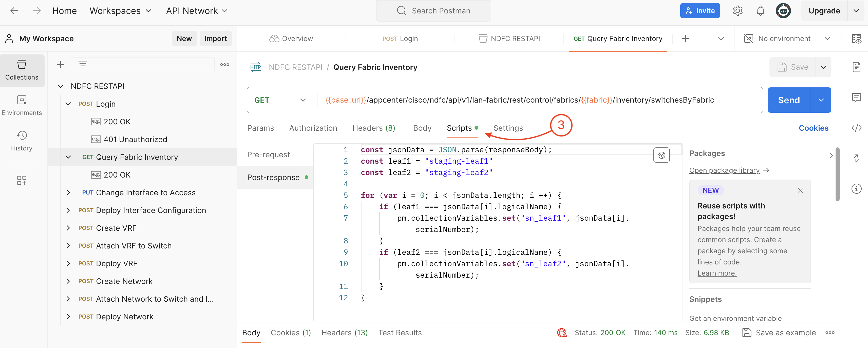
Task: Click the Send button
Action: [x=789, y=100]
